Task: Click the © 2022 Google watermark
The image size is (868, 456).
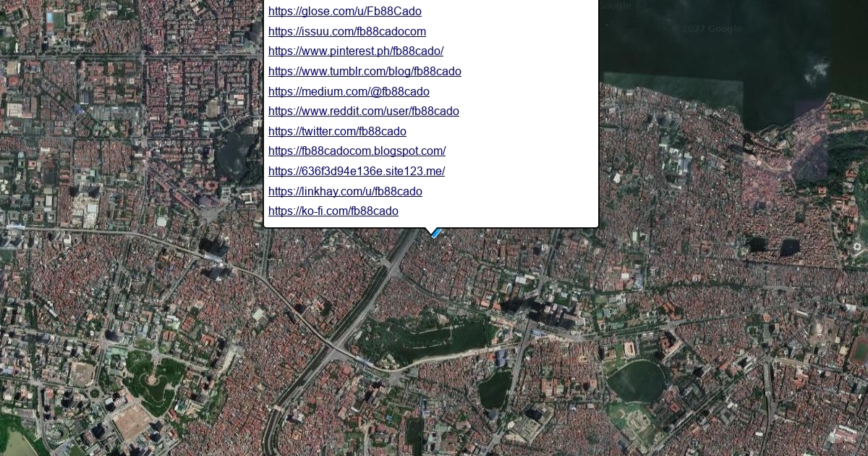Action: click(x=706, y=29)
